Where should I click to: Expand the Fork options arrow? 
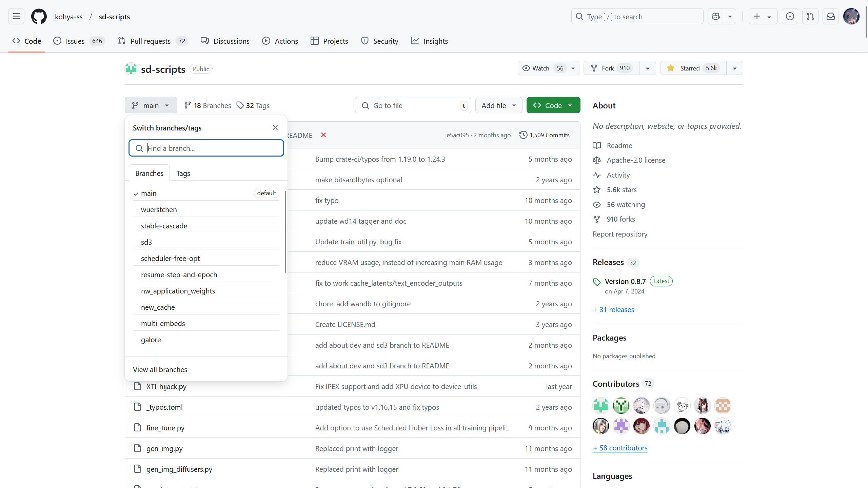pyautogui.click(x=647, y=68)
